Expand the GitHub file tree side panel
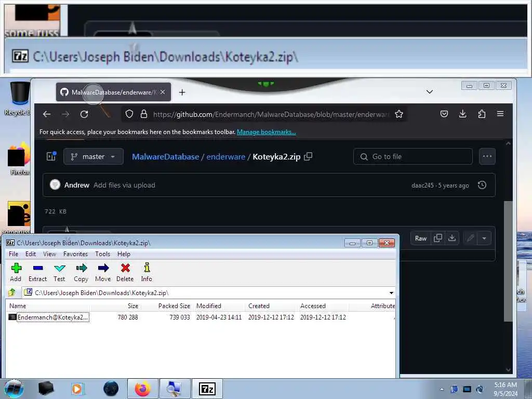 pos(51,156)
